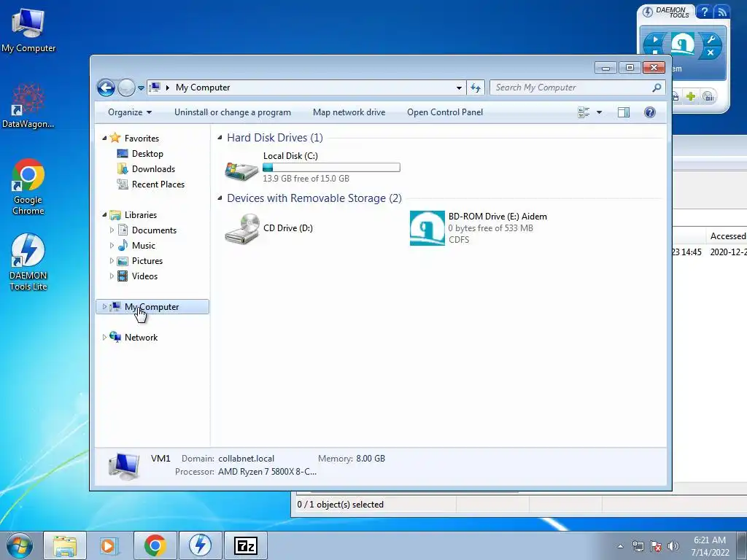Select Libraries in navigation pane

[141, 215]
